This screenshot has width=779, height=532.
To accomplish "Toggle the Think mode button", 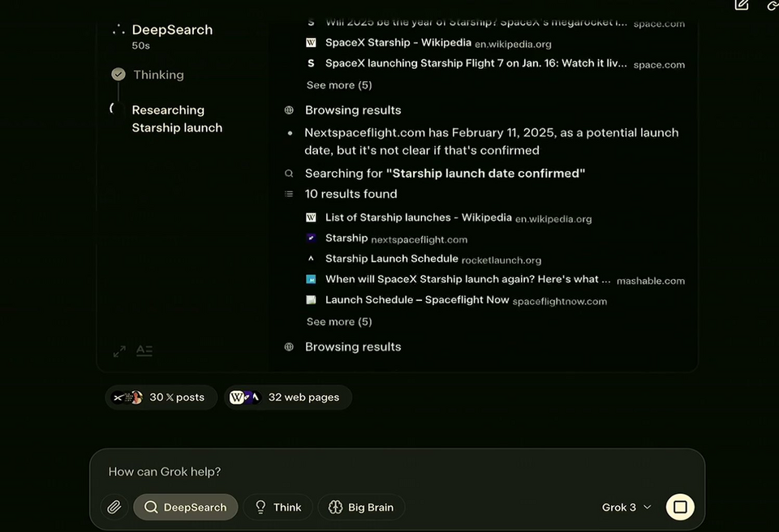I will click(278, 507).
